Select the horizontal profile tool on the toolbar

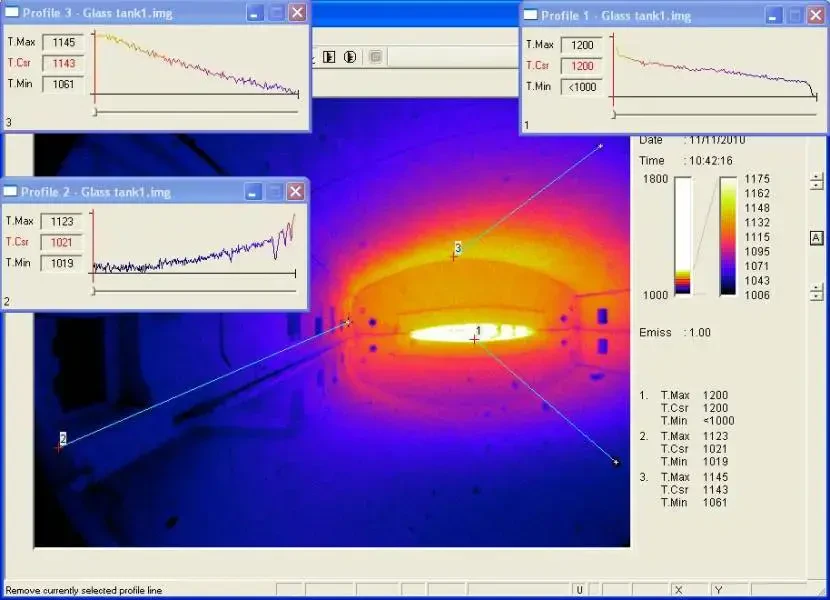click(330, 57)
